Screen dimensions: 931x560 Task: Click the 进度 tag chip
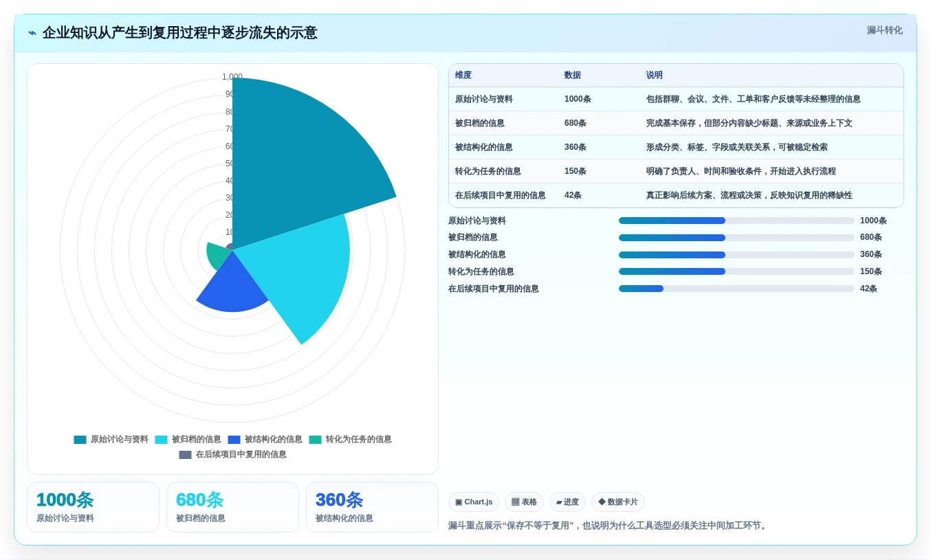click(x=567, y=502)
